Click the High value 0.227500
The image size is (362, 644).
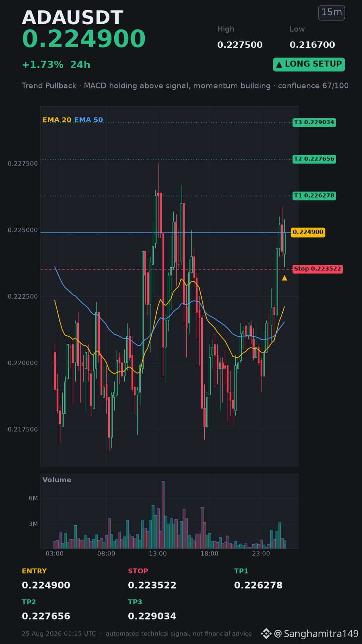pyautogui.click(x=240, y=45)
